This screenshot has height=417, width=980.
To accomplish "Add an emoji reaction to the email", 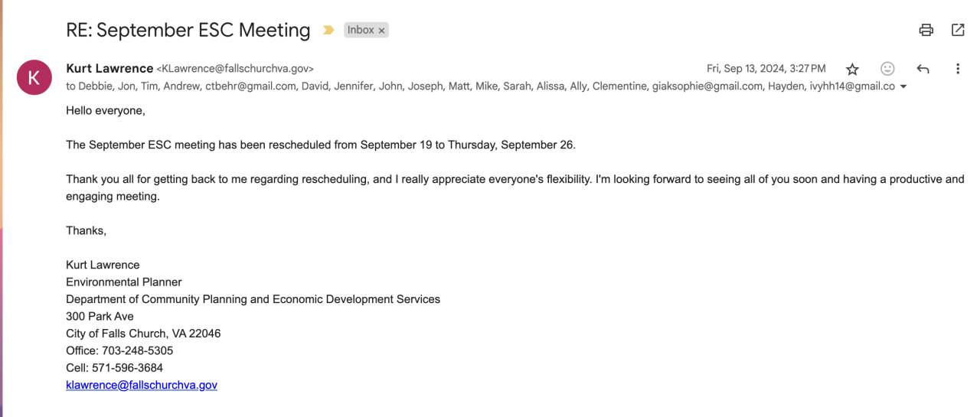I will (x=887, y=69).
